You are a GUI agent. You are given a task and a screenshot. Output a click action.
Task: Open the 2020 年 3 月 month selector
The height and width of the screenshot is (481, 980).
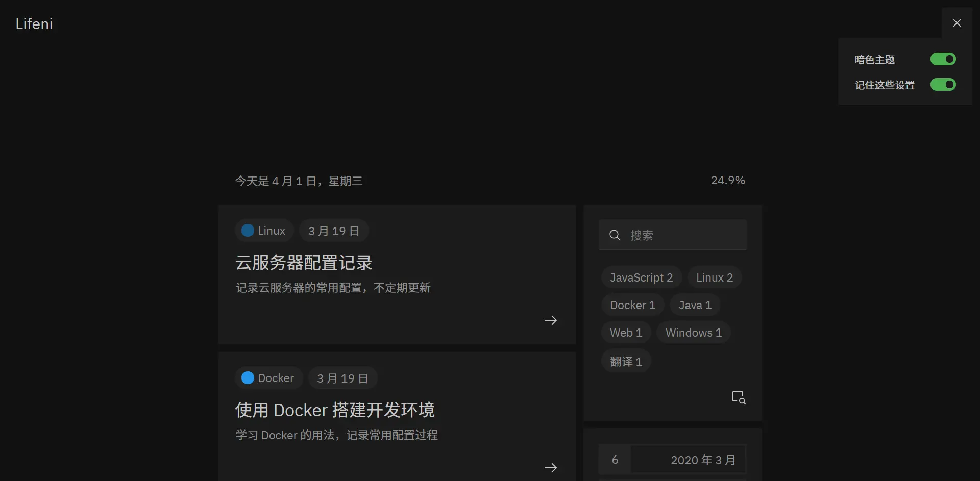click(703, 459)
